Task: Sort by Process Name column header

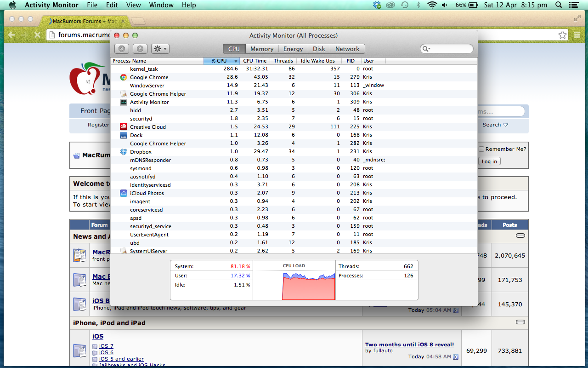Action: pos(157,61)
